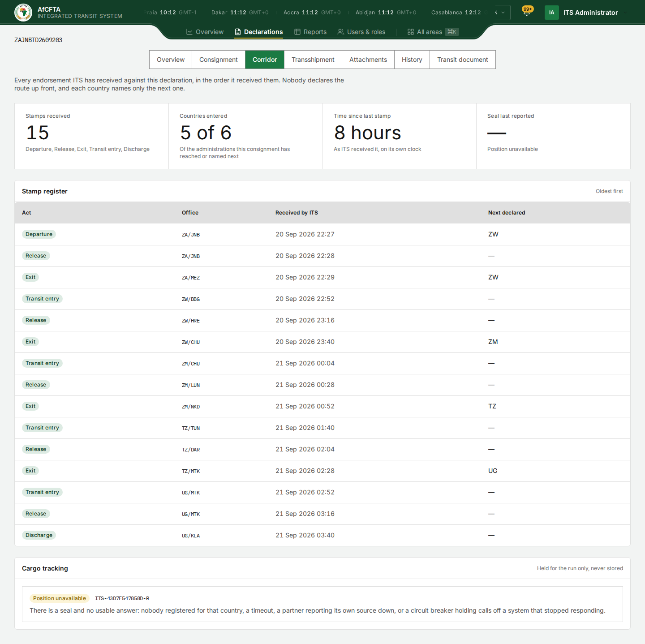Image resolution: width=645 pixels, height=644 pixels.
Task: Click the AfCFTA logo emblem
Action: [23, 13]
